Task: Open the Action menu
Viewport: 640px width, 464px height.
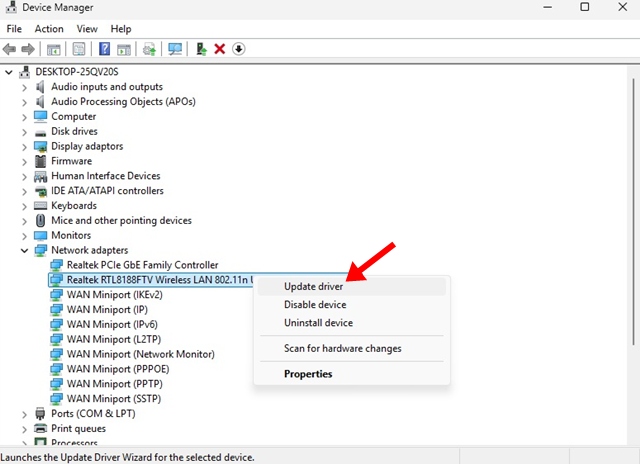Action: (49, 29)
